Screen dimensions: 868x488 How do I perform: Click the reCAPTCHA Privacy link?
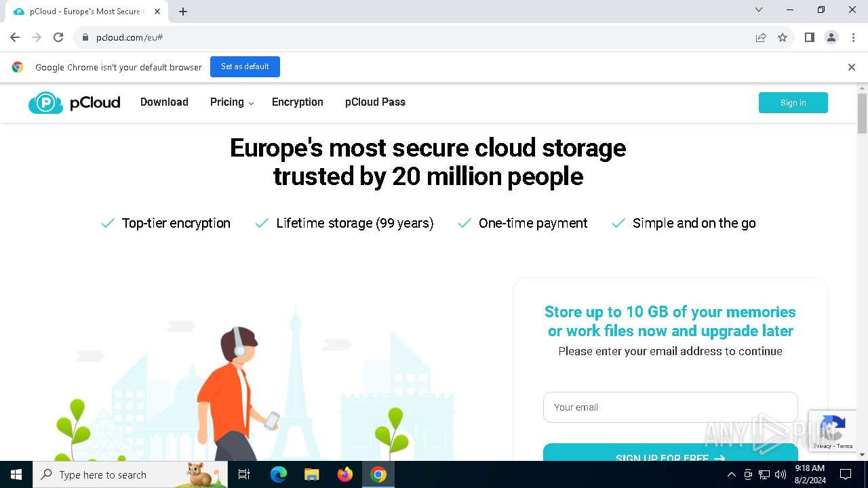823,446
